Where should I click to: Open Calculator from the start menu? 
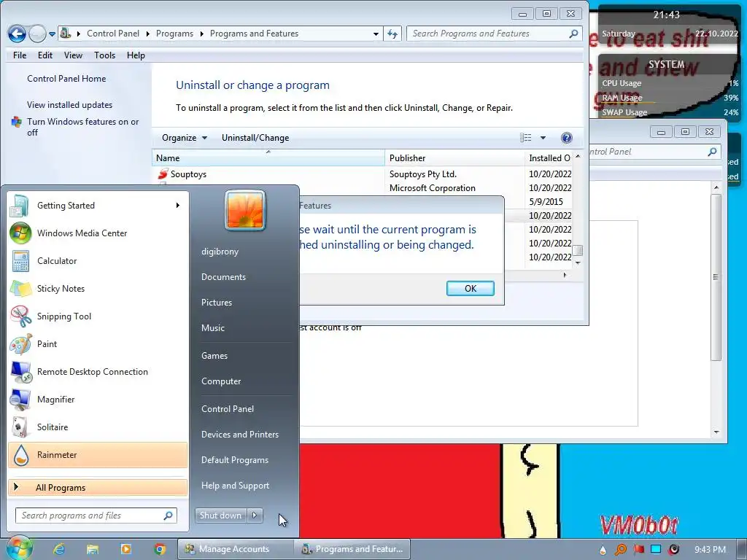pyautogui.click(x=97, y=260)
